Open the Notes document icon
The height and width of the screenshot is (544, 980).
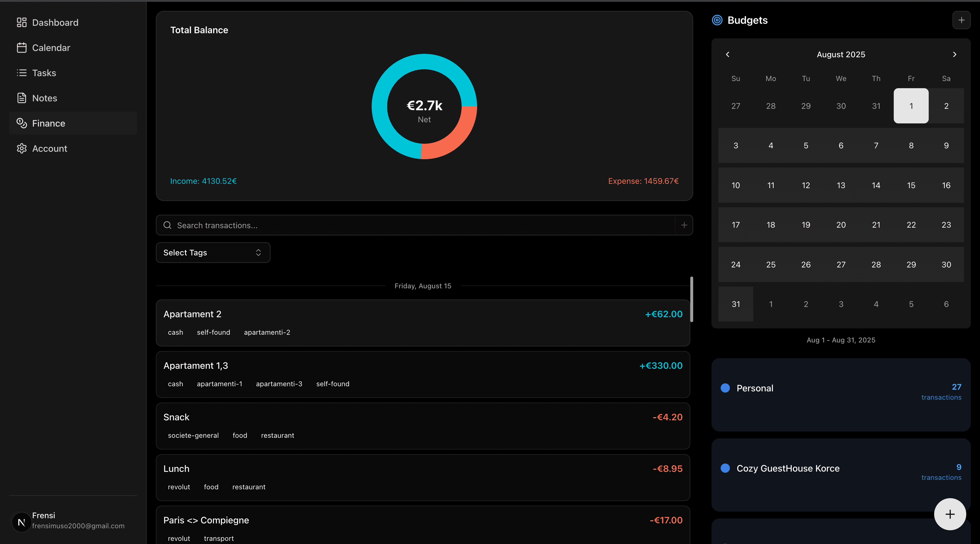pyautogui.click(x=22, y=98)
